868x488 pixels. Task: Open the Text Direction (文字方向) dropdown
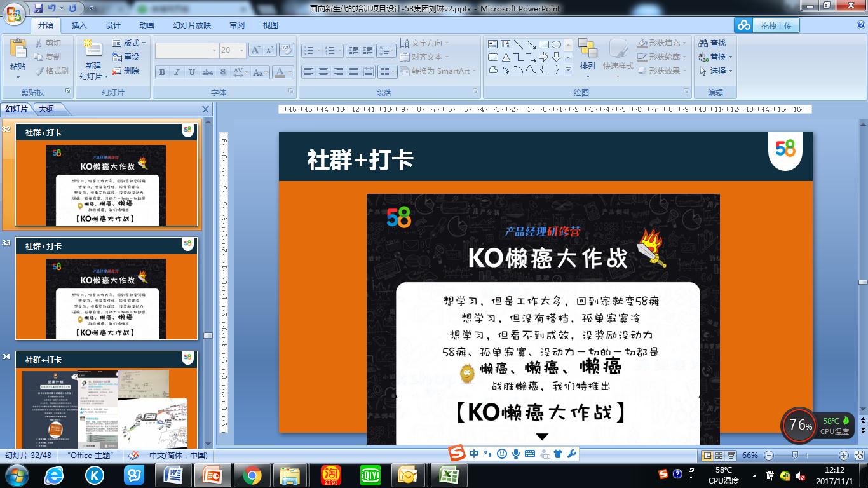(x=424, y=43)
